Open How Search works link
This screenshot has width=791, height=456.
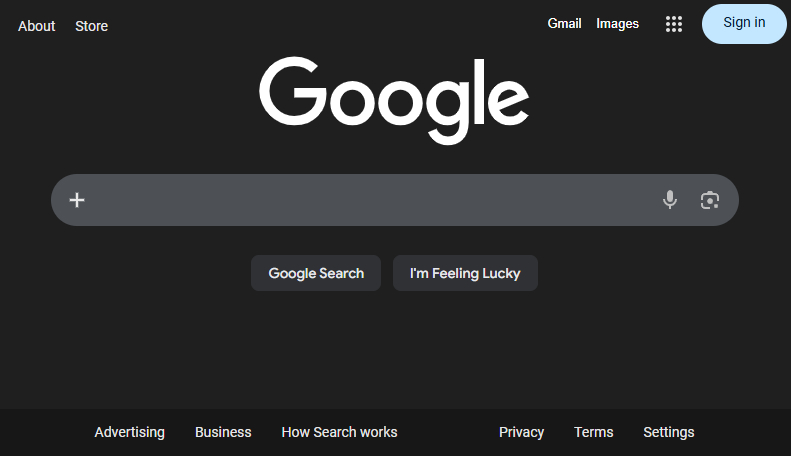pyautogui.click(x=339, y=432)
